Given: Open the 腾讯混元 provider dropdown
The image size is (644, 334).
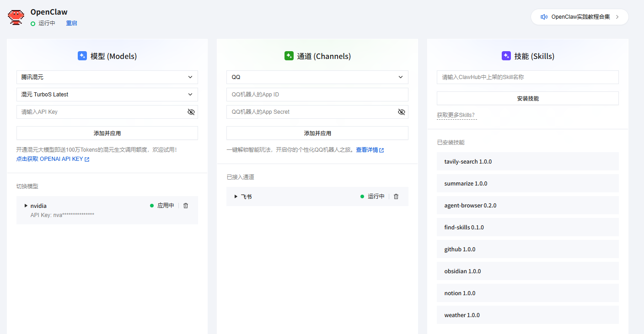Looking at the screenshot, I should (107, 77).
